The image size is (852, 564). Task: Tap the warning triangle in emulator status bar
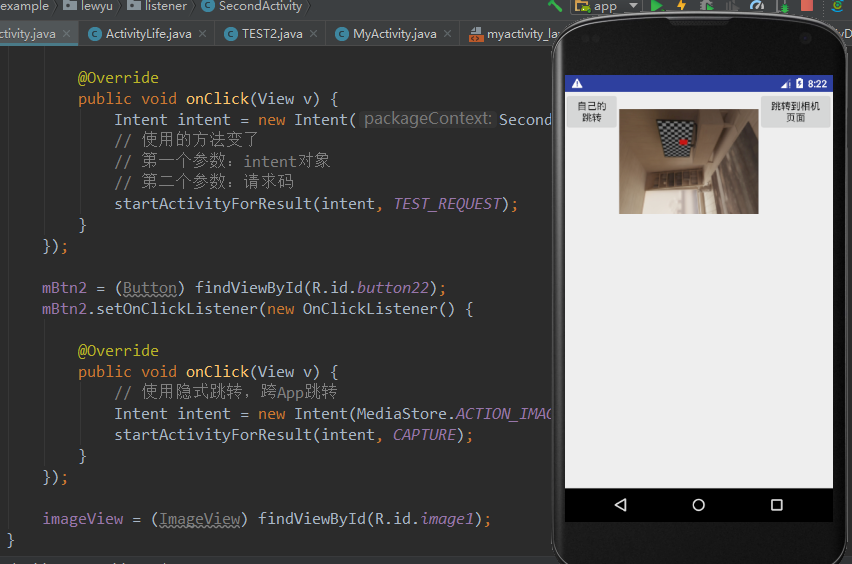tap(577, 83)
